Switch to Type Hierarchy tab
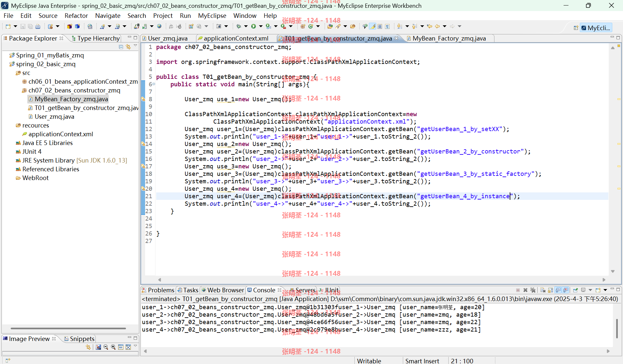623x364 pixels. [95, 38]
